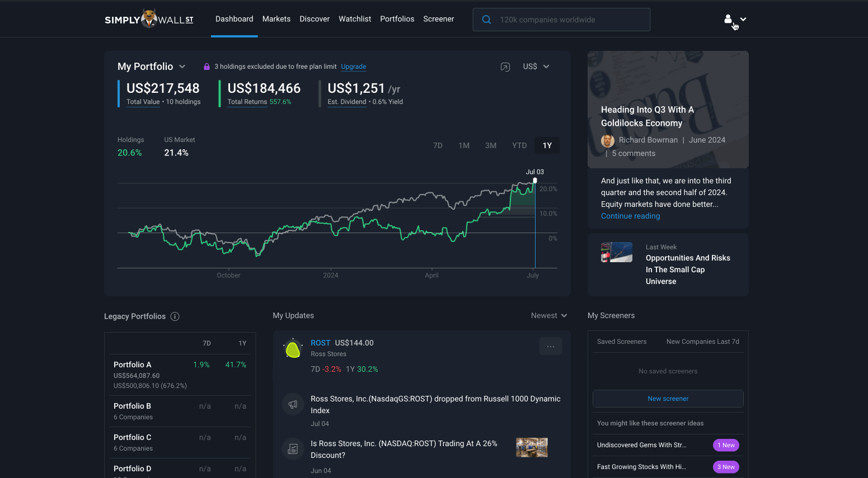
Task: Click Est. Dividend label
Action: pyautogui.click(x=347, y=102)
